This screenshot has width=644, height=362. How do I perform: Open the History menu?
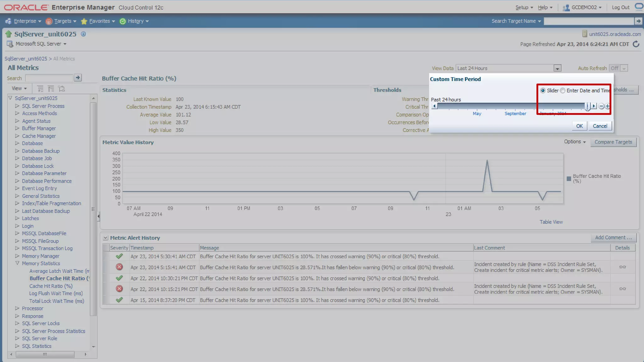(x=135, y=21)
